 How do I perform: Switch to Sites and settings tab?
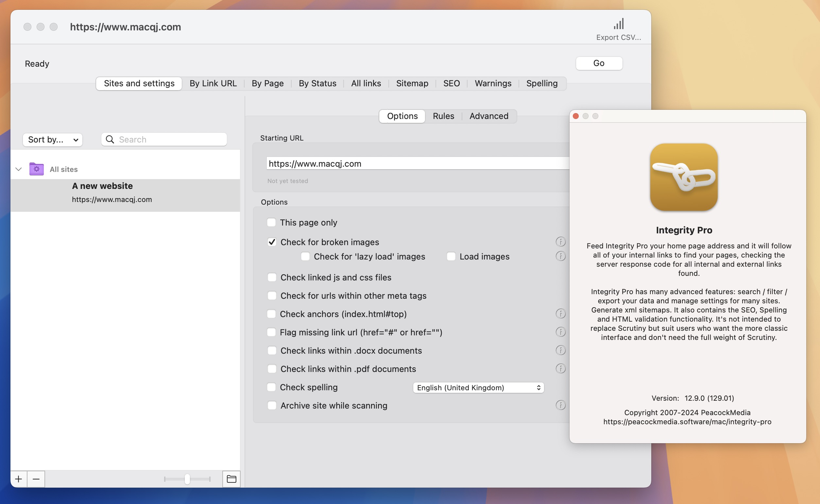(x=139, y=83)
